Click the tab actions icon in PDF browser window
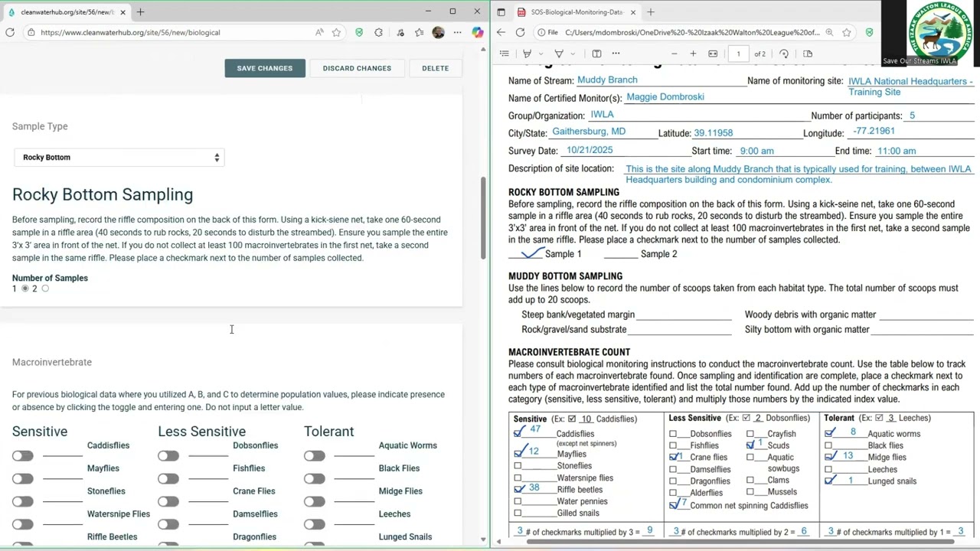This screenshot has width=980, height=551. [501, 11]
